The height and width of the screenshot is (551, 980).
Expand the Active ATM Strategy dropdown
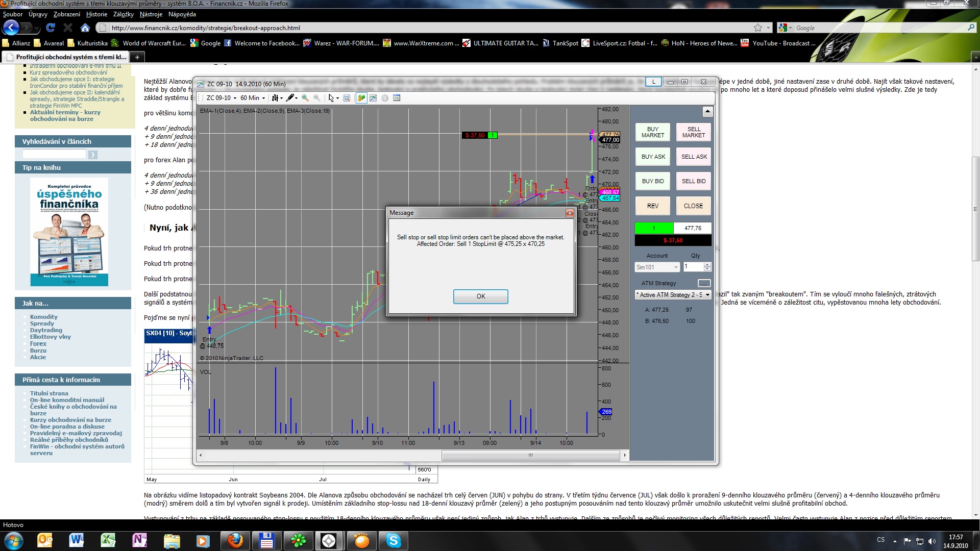[x=707, y=295]
